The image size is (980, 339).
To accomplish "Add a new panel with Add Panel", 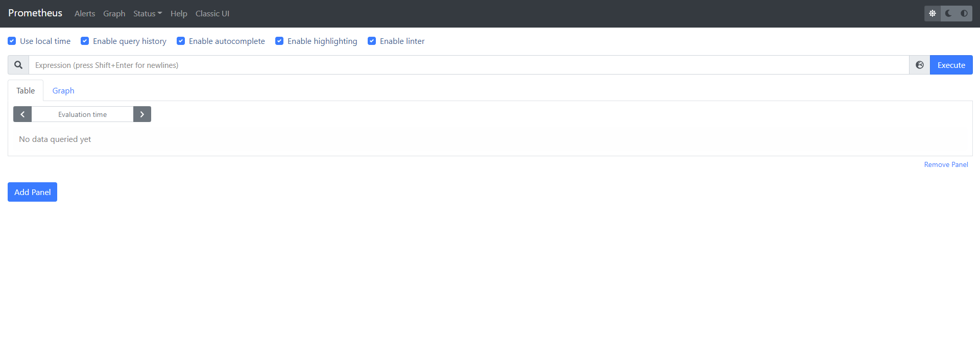I will coord(32,192).
